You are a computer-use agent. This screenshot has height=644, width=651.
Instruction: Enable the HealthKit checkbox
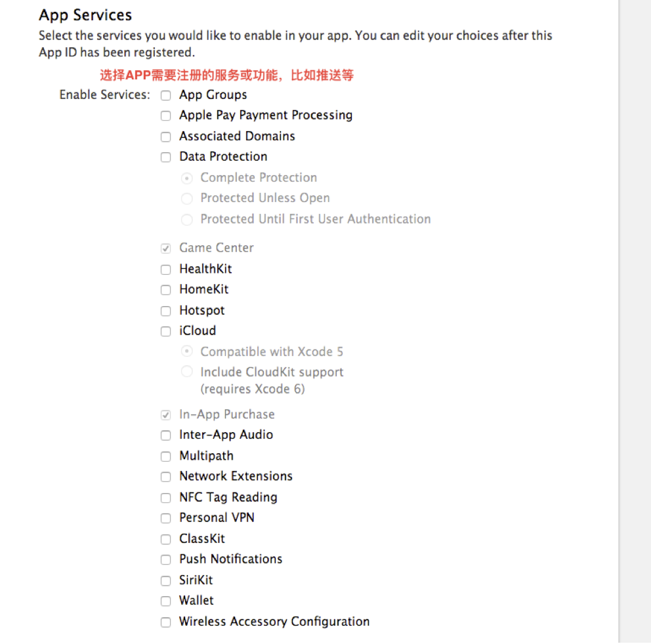click(x=165, y=270)
